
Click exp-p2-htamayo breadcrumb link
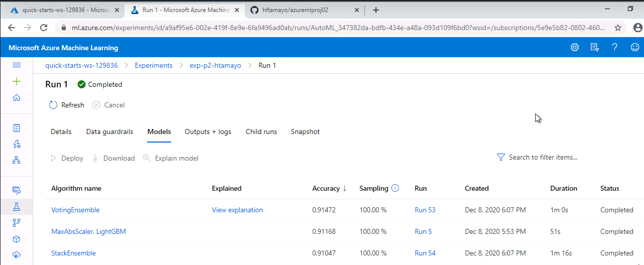(215, 65)
